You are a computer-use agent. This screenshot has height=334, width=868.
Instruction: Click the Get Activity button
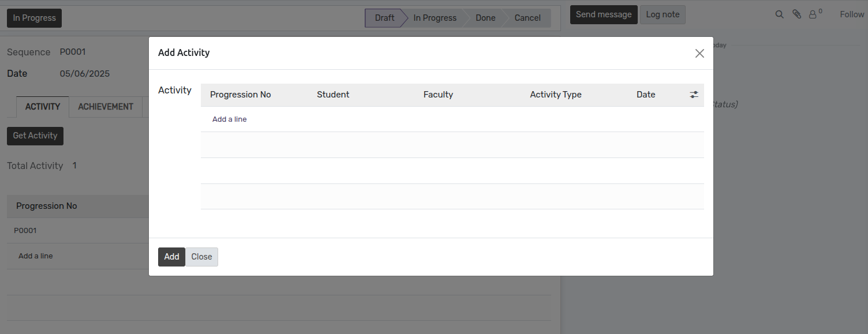coord(35,136)
